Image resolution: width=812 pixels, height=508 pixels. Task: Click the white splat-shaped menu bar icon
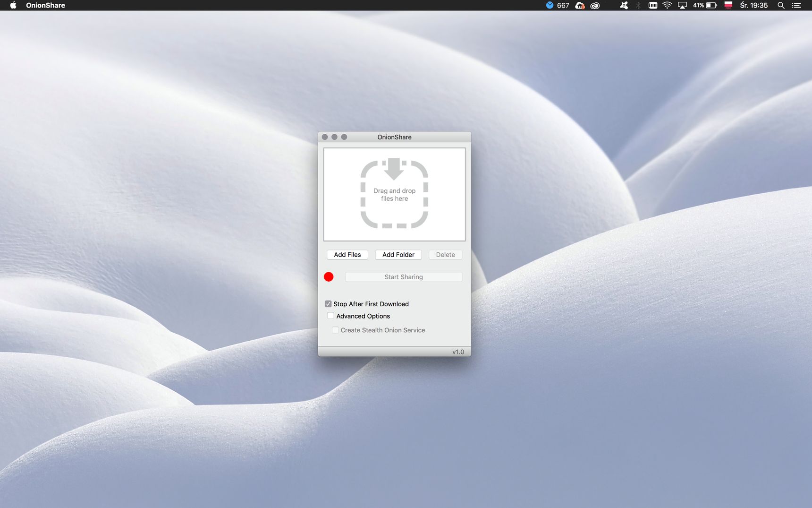624,5
